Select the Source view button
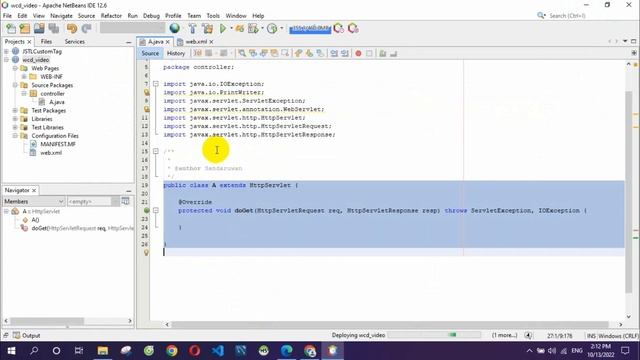This screenshot has height=360, width=640. (x=150, y=53)
